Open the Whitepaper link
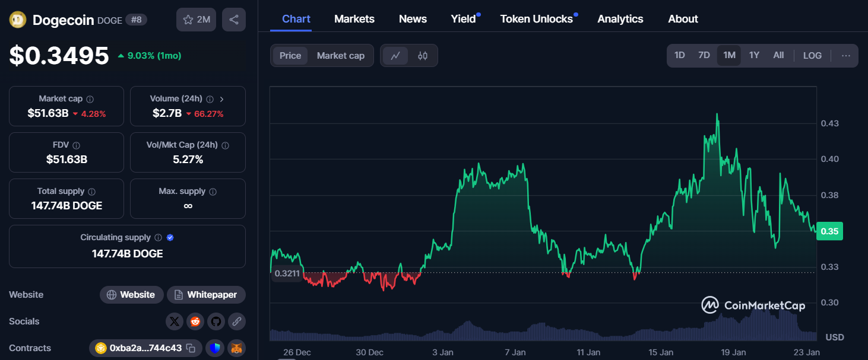This screenshot has width=868, height=360. pos(206,295)
